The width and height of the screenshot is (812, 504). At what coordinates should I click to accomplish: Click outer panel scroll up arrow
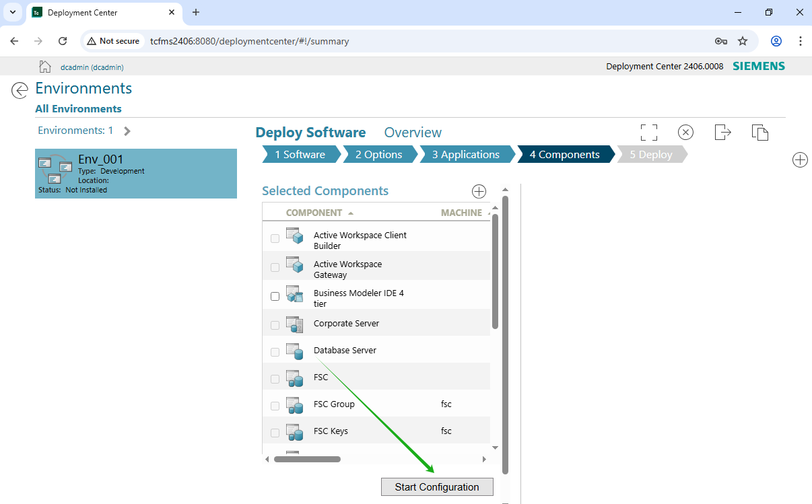(x=505, y=190)
